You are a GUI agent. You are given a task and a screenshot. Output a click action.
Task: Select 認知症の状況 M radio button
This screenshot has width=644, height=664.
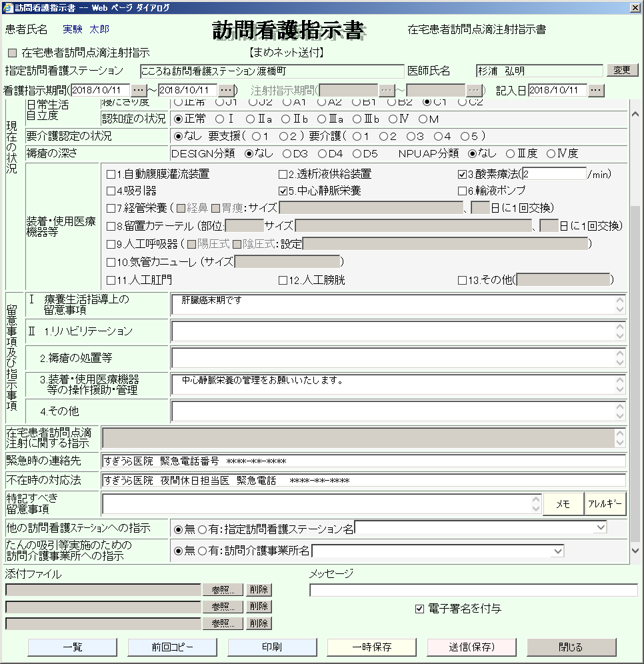click(x=423, y=119)
